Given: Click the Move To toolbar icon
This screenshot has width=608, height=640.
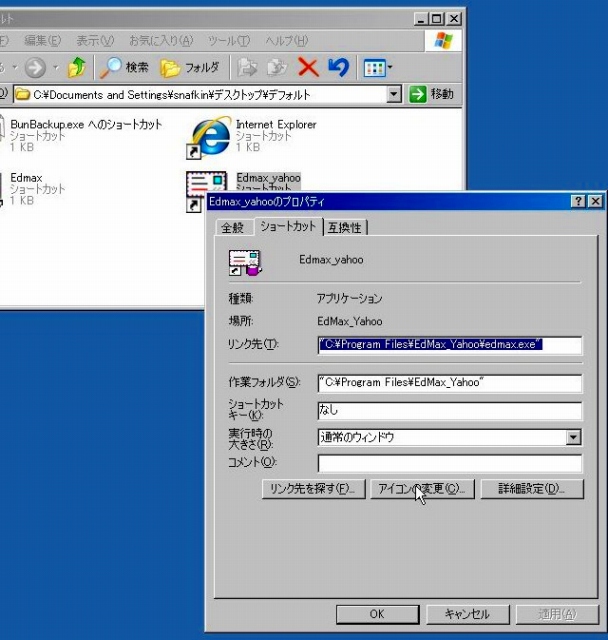Looking at the screenshot, I should 247,68.
